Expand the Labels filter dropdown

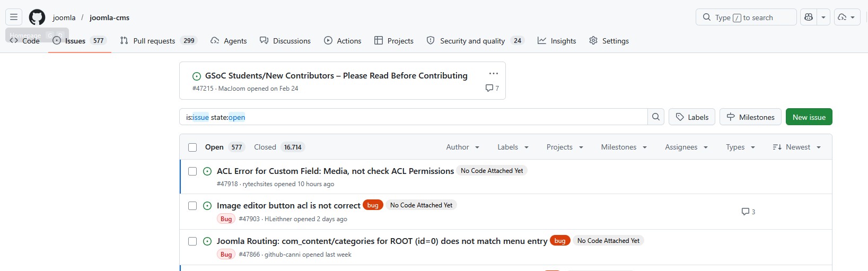[513, 147]
